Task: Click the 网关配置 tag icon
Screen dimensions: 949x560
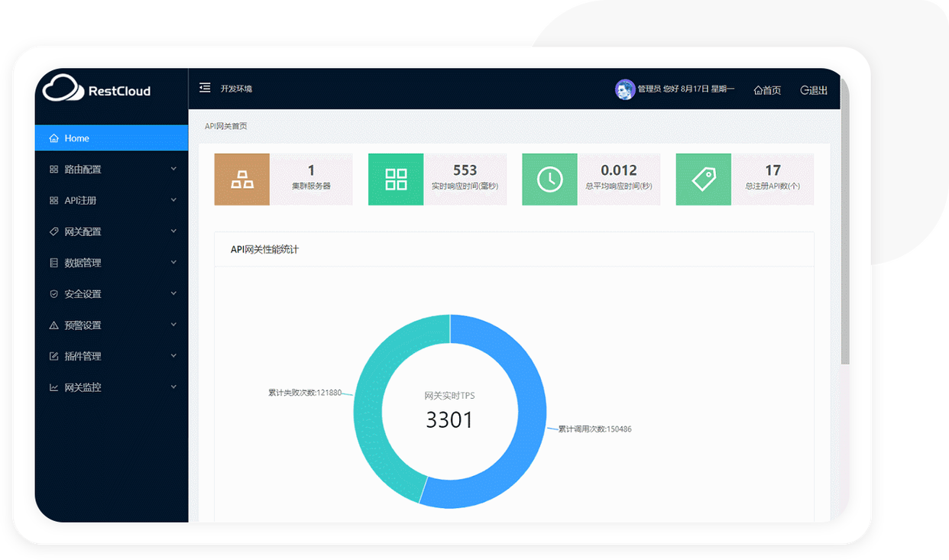Action: pos(53,231)
